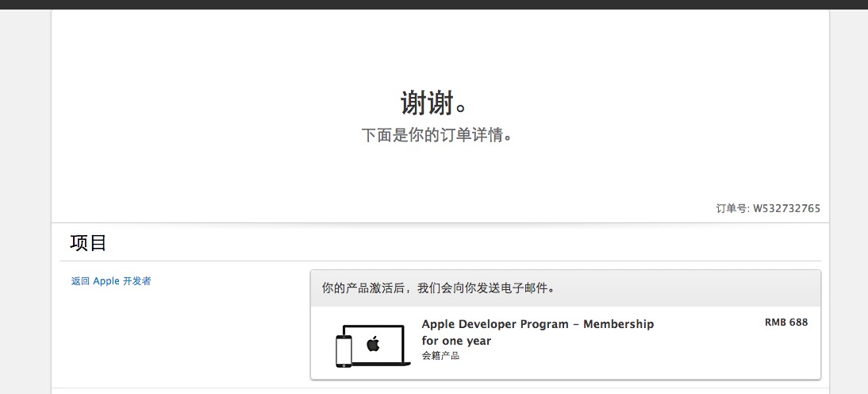
Task: Click the product activation email notice banner
Action: 565,288
